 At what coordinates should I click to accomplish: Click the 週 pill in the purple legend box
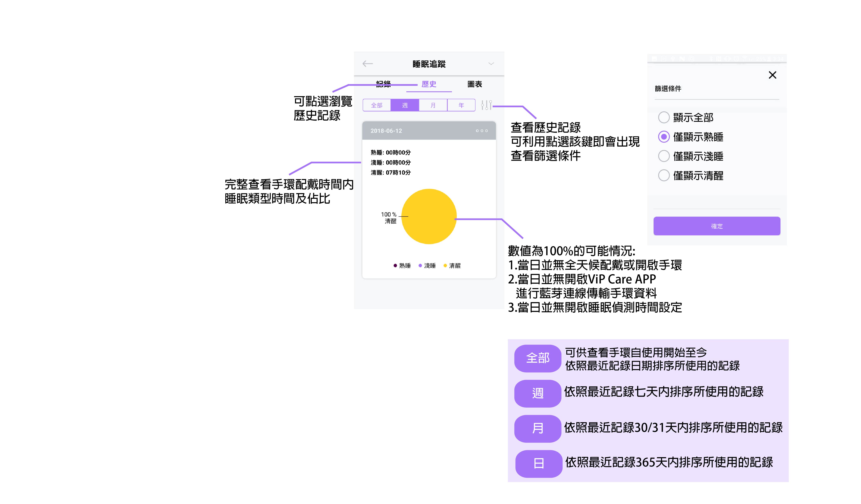(x=538, y=393)
